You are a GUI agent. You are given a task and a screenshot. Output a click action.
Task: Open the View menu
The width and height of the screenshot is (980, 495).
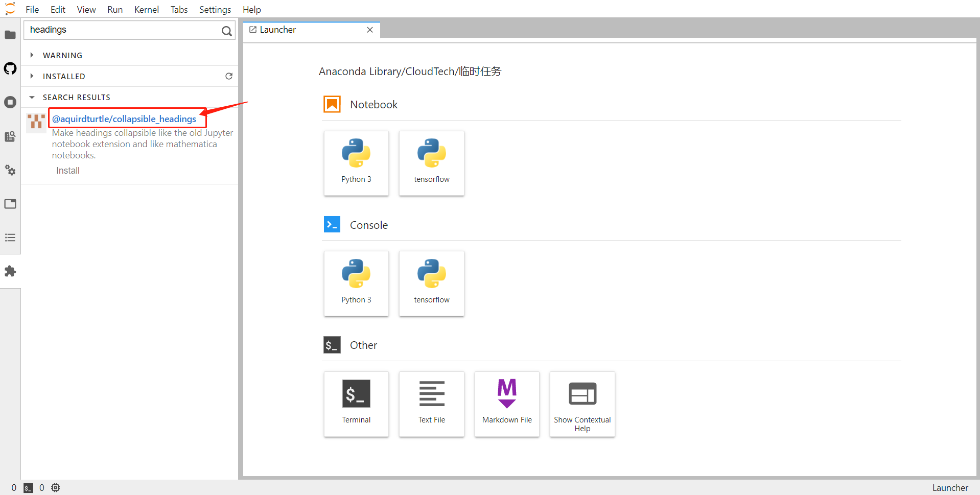point(86,9)
